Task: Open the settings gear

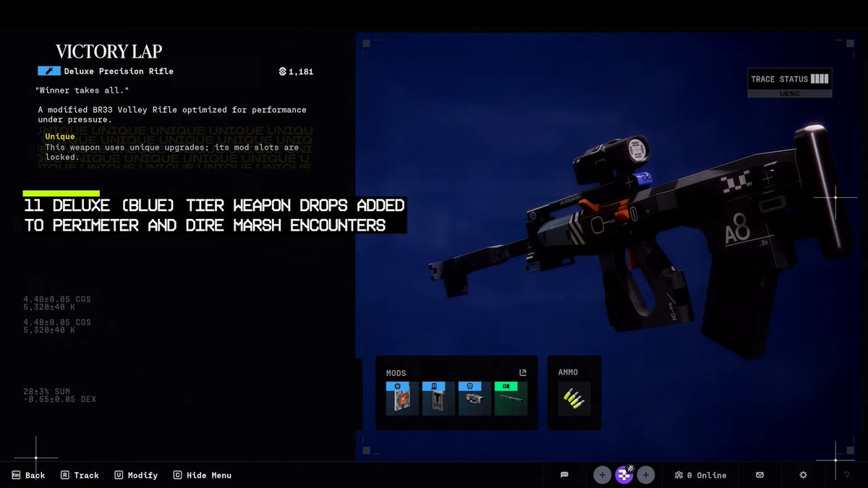Action: tap(803, 475)
